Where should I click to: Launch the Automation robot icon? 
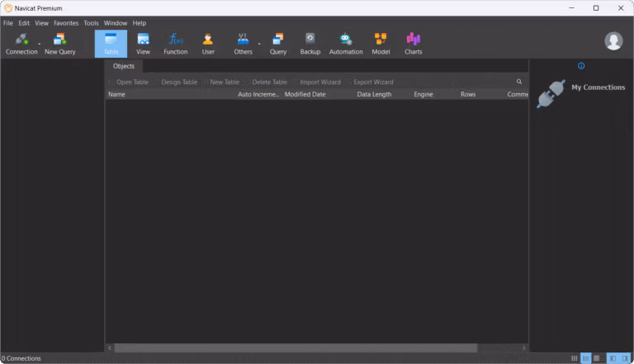[346, 44]
